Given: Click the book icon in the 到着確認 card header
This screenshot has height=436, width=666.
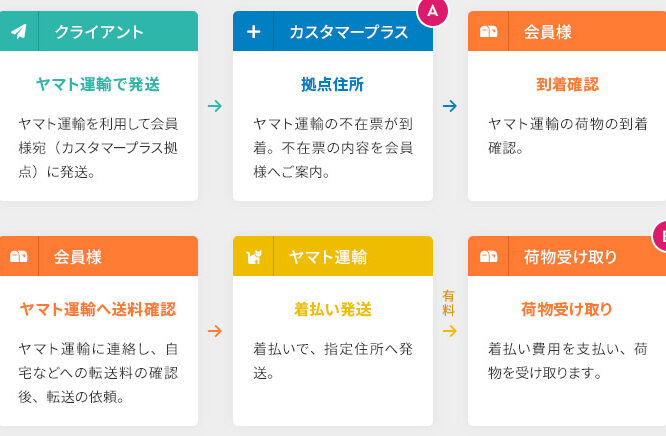Looking at the screenshot, I should pyautogui.click(x=488, y=31).
